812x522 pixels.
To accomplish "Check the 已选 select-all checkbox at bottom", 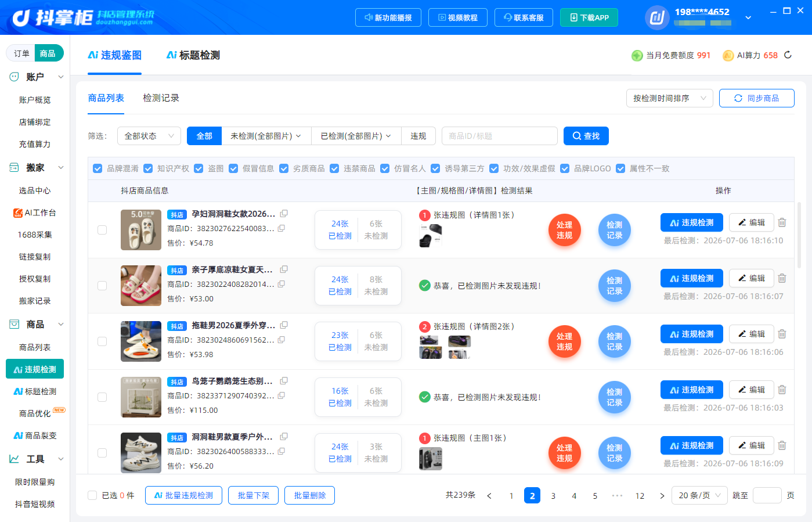I will [x=92, y=495].
